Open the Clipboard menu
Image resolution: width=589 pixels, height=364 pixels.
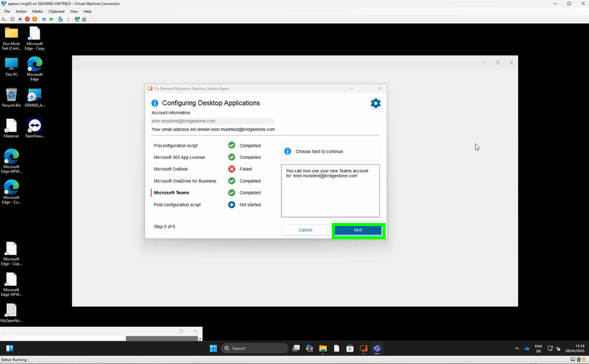56,11
